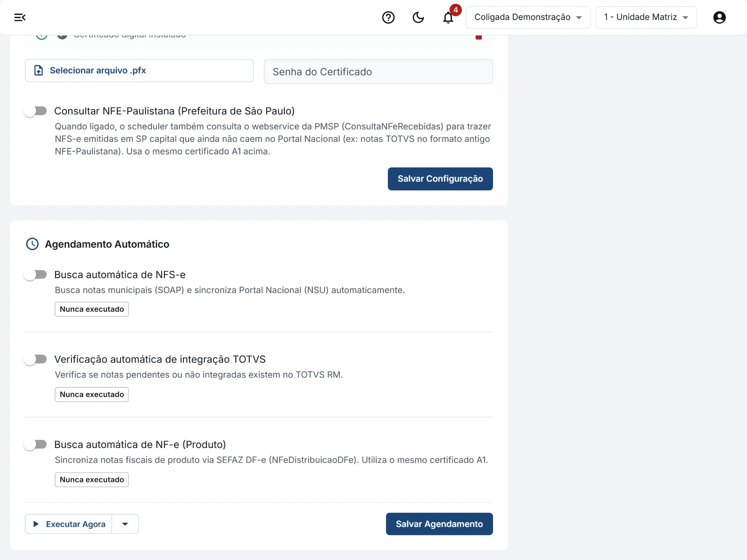
Task: Enable Busca automática de NFS-e toggle
Action: 36,275
